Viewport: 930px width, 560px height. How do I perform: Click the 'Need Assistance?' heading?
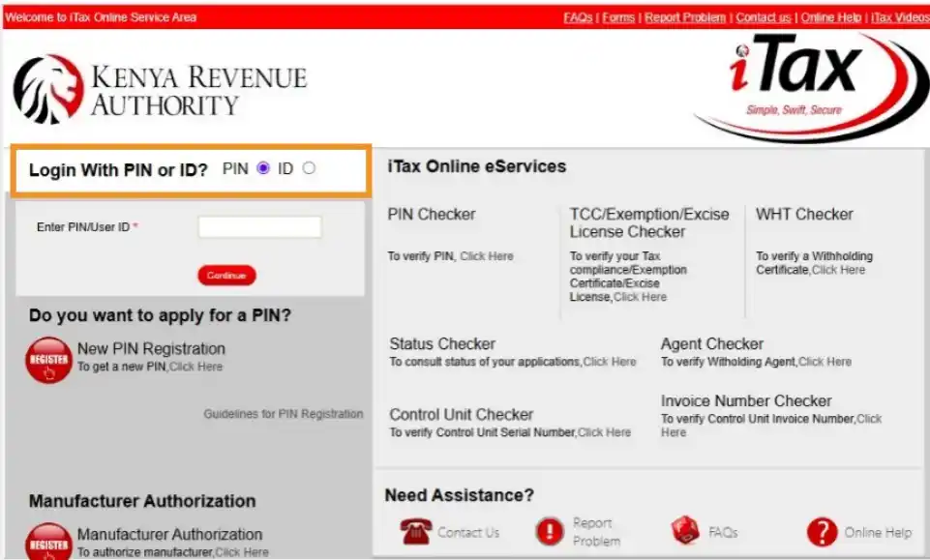click(x=459, y=495)
